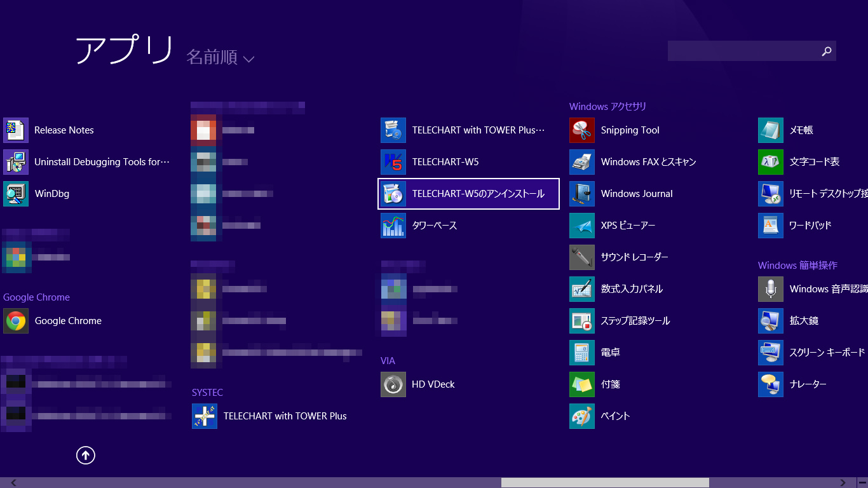This screenshot has height=488, width=868.
Task: Launch ステップ記録ツール icon
Action: 582,321
